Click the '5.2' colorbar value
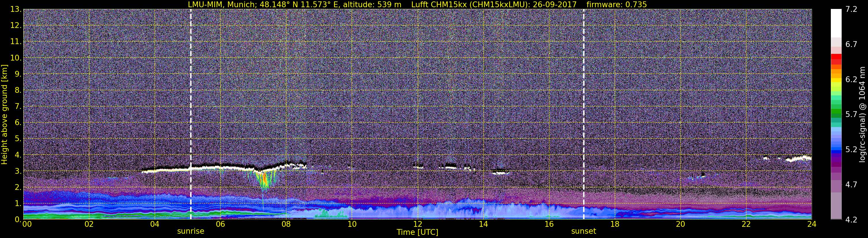This screenshot has height=238, width=868. 851,149
